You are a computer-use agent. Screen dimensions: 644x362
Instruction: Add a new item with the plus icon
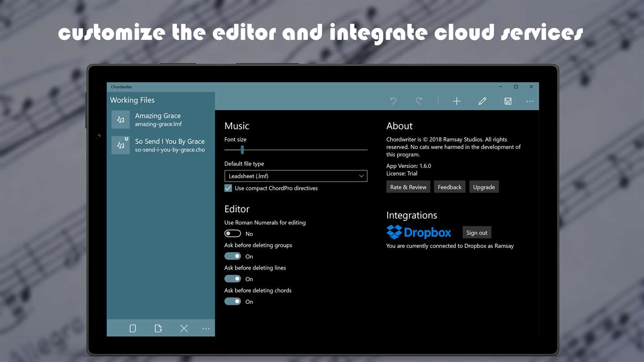(x=457, y=101)
